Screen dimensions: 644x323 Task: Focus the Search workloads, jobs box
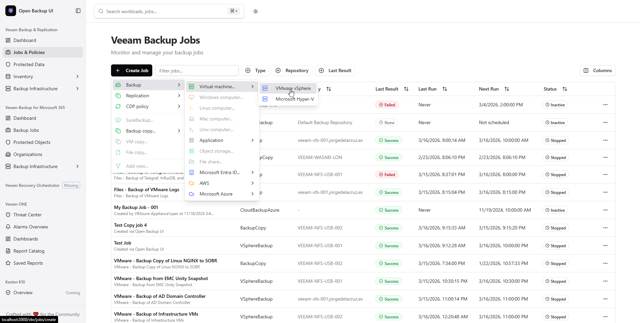166,11
